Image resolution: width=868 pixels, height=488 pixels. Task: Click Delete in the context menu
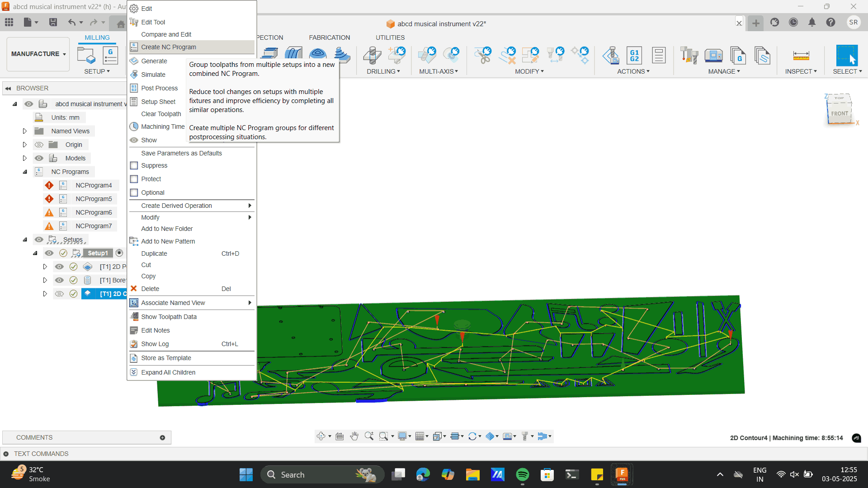coord(192,289)
